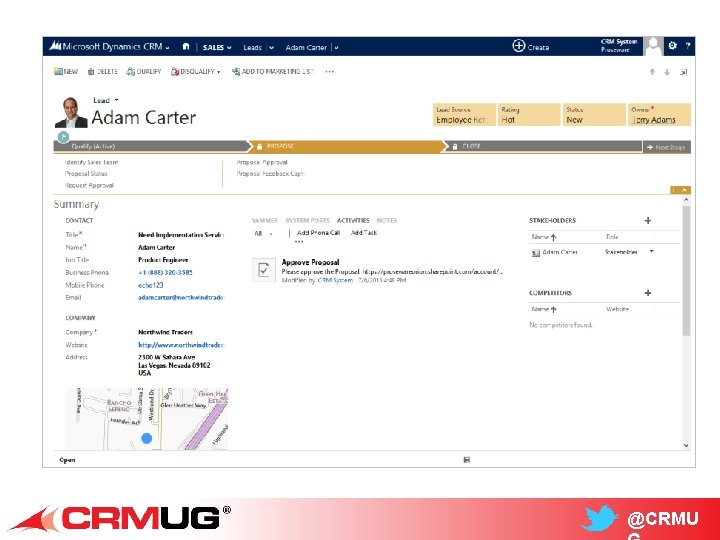Open the Home icon in navigation bar
Image resolution: width=720 pixels, height=540 pixels.
(x=186, y=46)
